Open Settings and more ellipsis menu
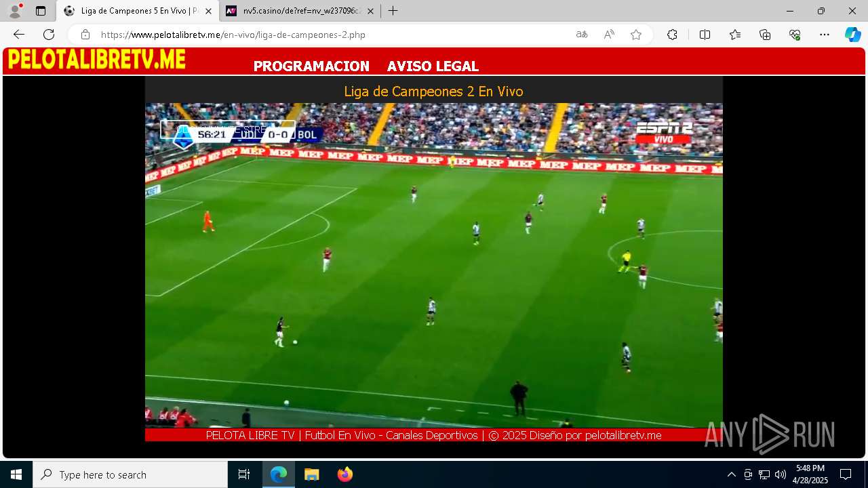The width and height of the screenshot is (868, 488). (825, 35)
